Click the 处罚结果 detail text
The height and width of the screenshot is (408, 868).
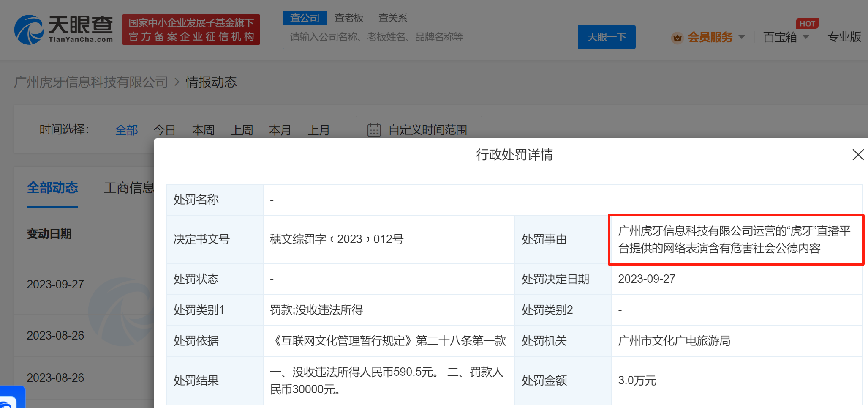[x=386, y=381]
